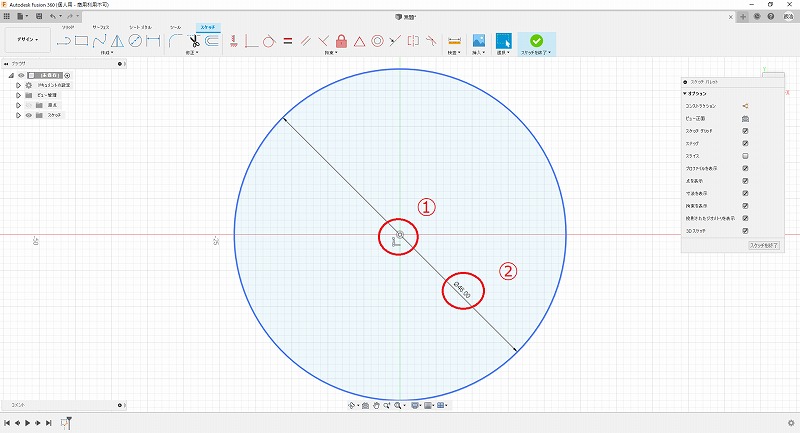Collapse the オプション section in sketch palette

point(686,93)
